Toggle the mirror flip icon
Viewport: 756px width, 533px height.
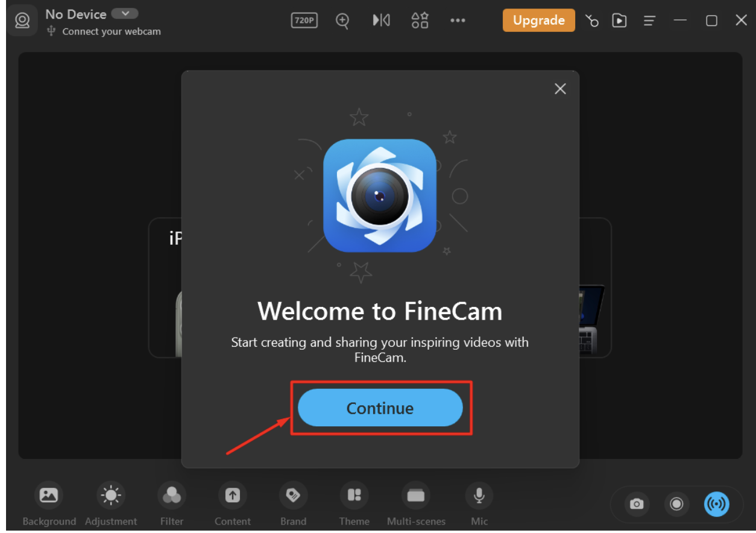click(x=381, y=20)
